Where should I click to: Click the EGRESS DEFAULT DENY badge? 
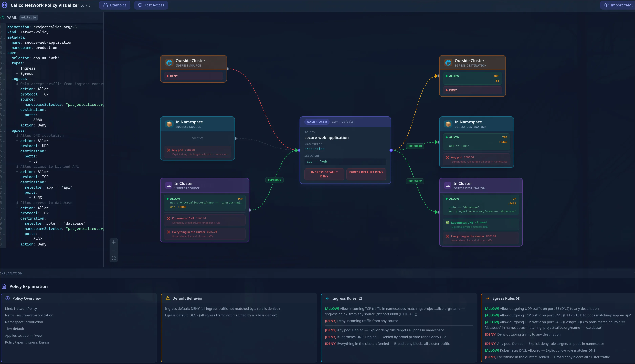click(366, 174)
